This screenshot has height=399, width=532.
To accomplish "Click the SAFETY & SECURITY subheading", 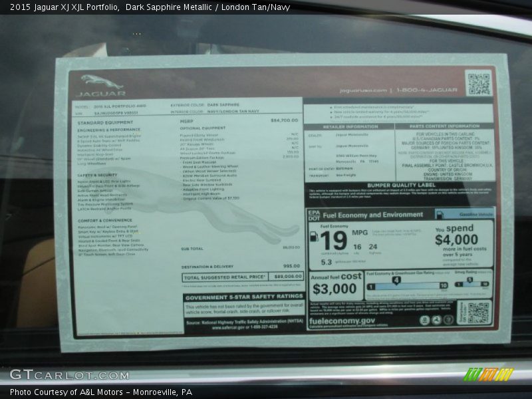I will coord(97,175).
